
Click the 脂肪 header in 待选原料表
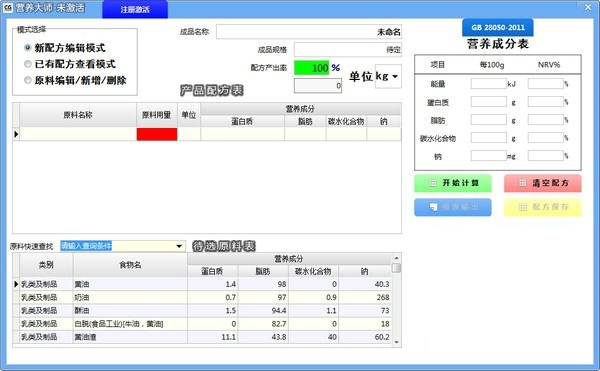(263, 271)
